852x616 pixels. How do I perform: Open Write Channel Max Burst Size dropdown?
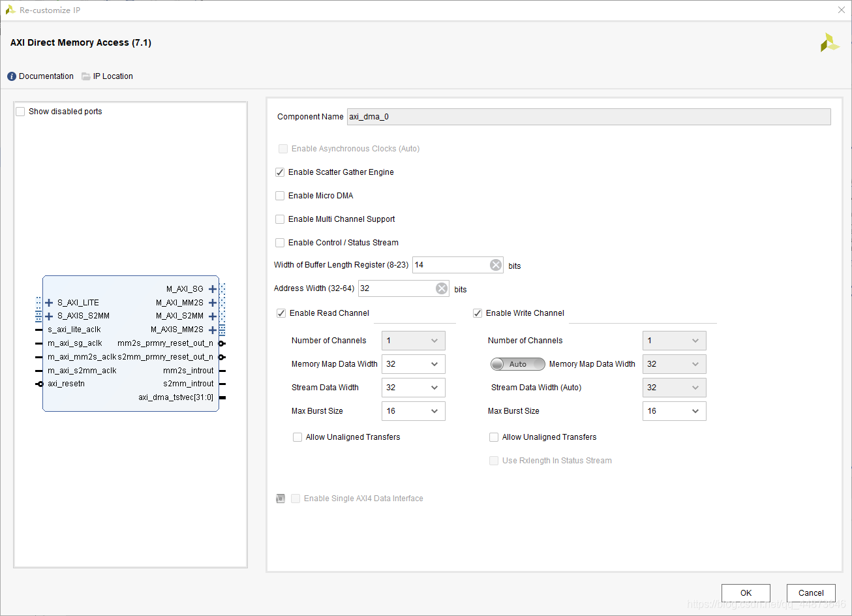675,411
